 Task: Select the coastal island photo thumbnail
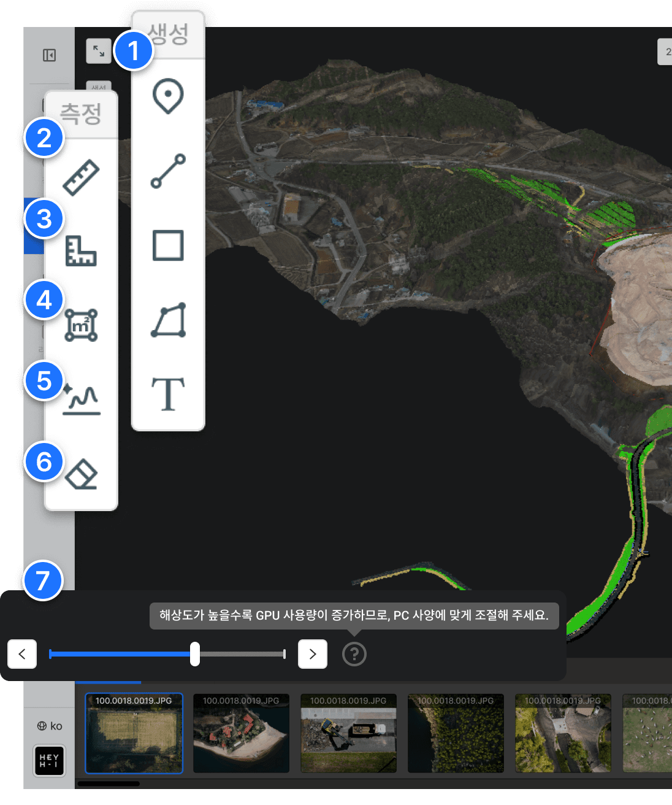tap(241, 733)
